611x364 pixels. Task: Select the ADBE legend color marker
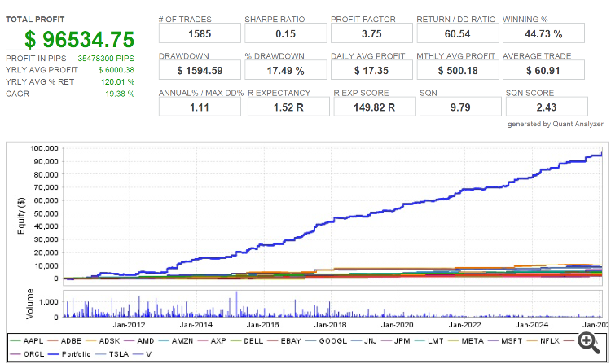tap(53, 341)
